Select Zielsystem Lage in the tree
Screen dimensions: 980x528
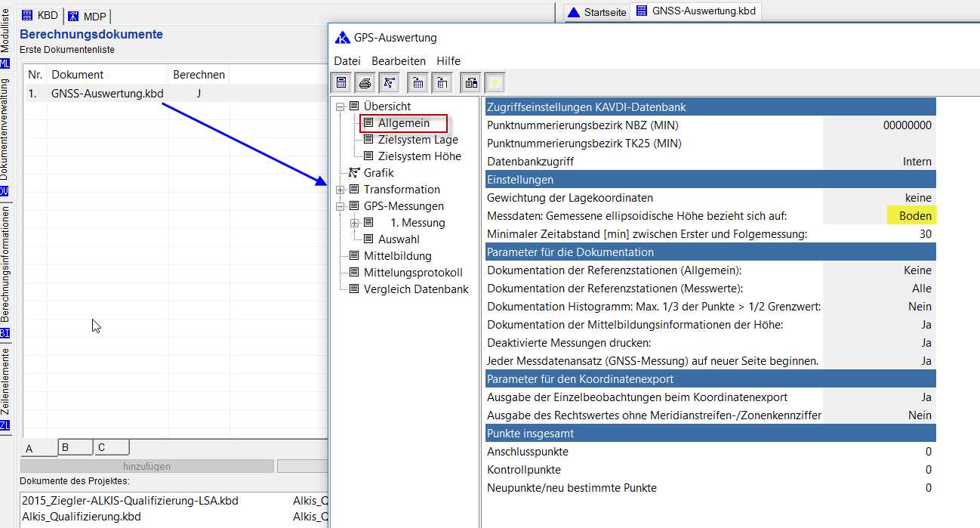tap(418, 140)
